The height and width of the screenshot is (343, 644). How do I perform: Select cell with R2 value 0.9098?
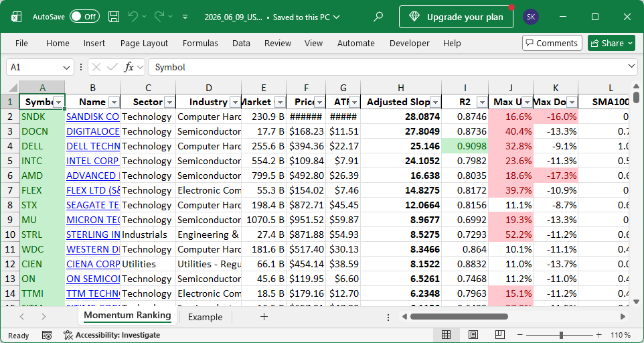(465, 146)
